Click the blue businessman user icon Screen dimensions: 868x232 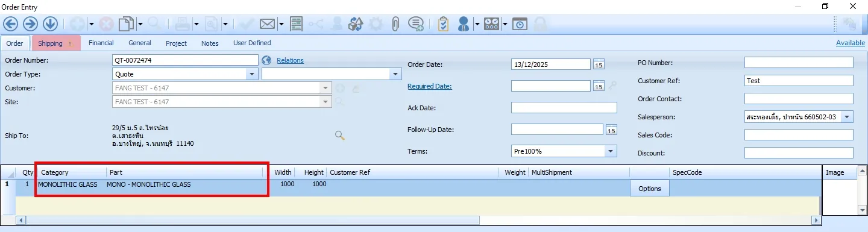(464, 24)
